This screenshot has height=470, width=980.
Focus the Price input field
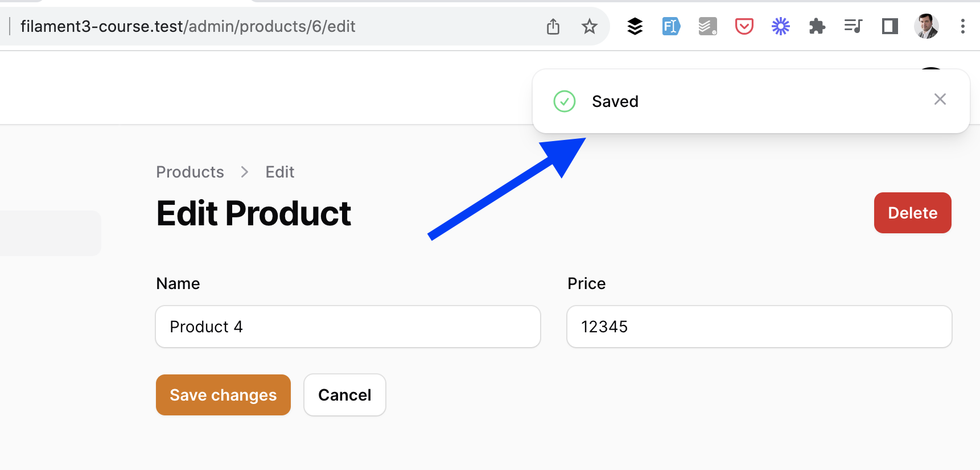click(x=759, y=327)
